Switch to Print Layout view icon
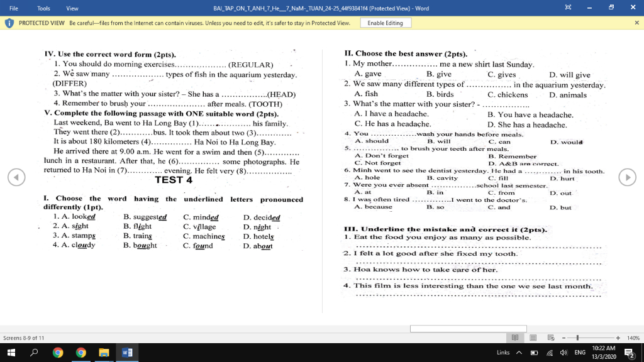 [533, 337]
